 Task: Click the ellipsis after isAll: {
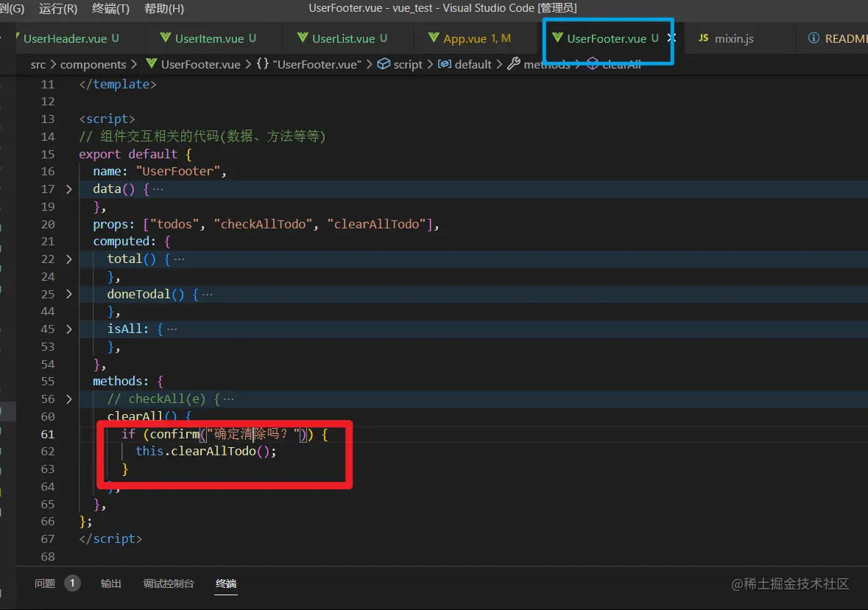pyautogui.click(x=172, y=329)
